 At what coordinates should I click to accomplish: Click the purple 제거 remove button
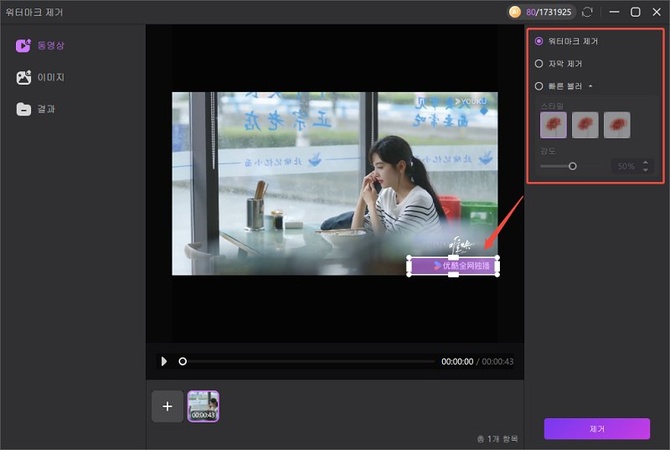596,428
